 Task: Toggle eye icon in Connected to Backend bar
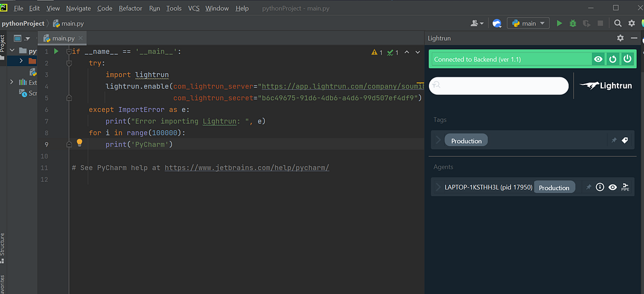pyautogui.click(x=598, y=59)
